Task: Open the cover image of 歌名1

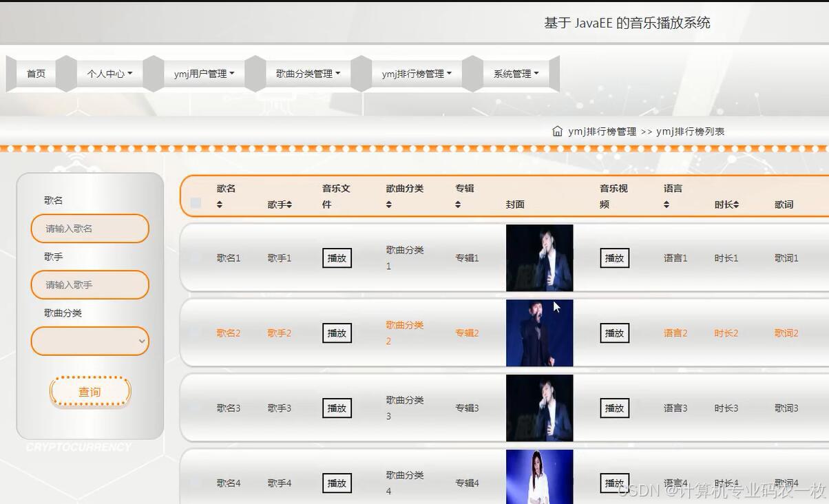Action: pos(539,258)
